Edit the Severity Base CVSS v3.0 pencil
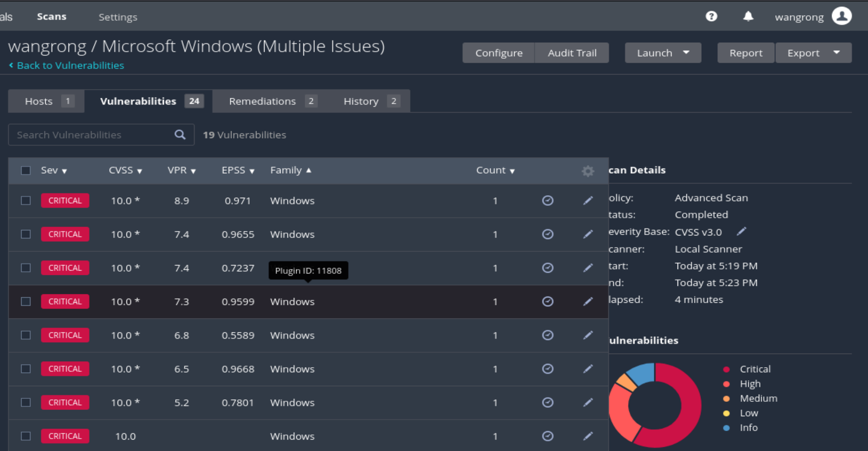Viewport: 868px width, 451px height. (x=741, y=231)
